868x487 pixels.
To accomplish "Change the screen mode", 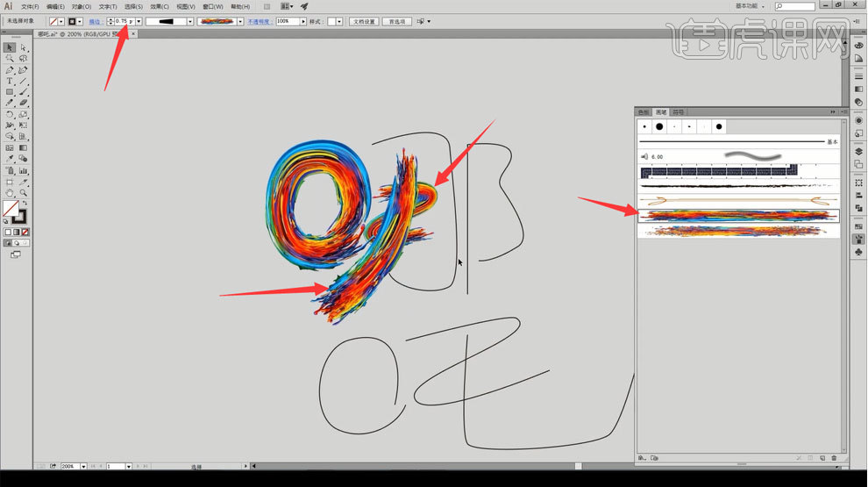I will point(16,254).
